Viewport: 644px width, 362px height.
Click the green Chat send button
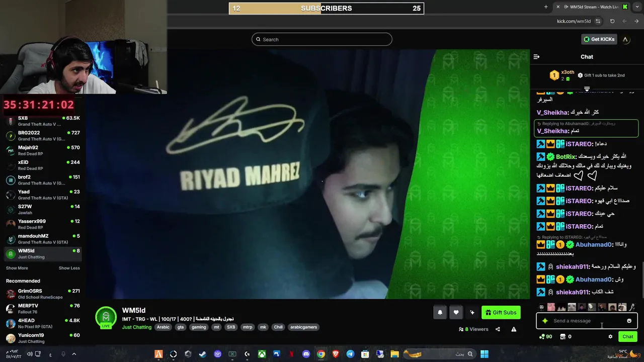coord(627,336)
